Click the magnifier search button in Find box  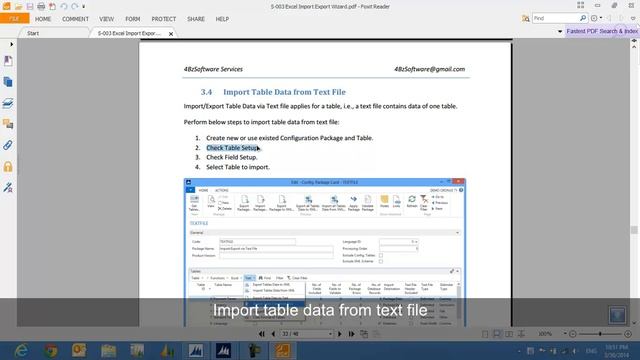point(583,18)
